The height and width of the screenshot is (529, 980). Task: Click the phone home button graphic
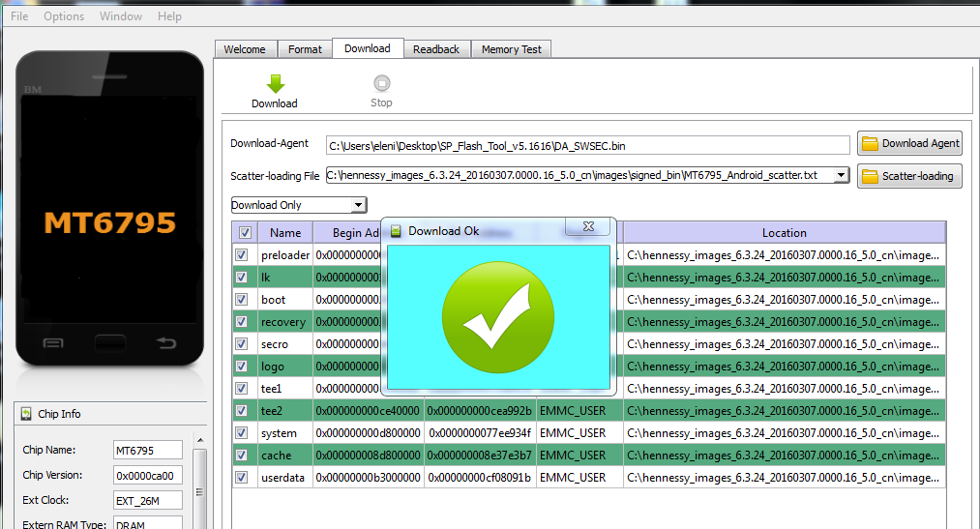coord(110,342)
